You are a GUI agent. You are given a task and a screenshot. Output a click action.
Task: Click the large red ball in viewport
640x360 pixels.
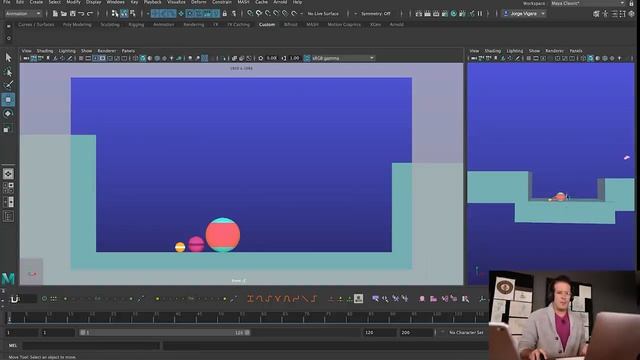point(223,235)
